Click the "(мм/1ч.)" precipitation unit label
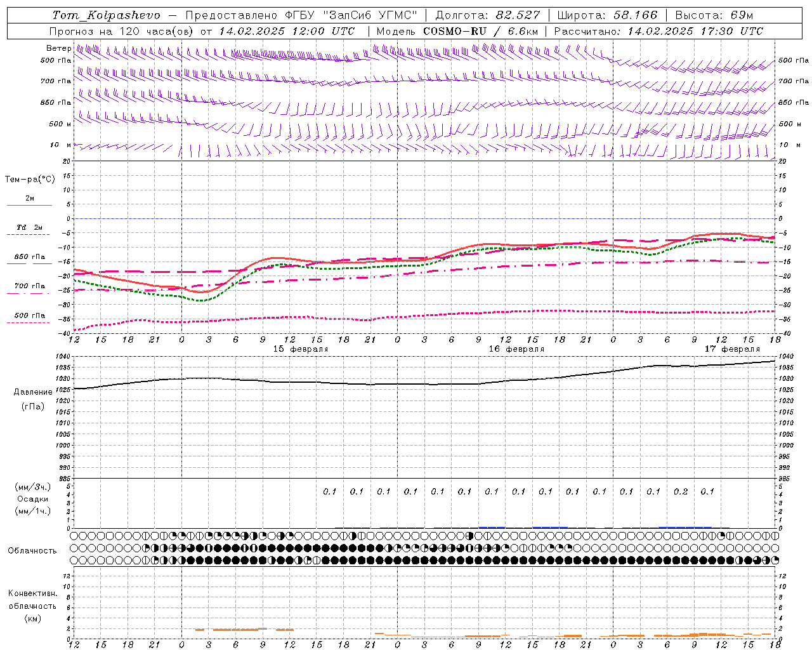This screenshot has width=812, height=650. [33, 511]
